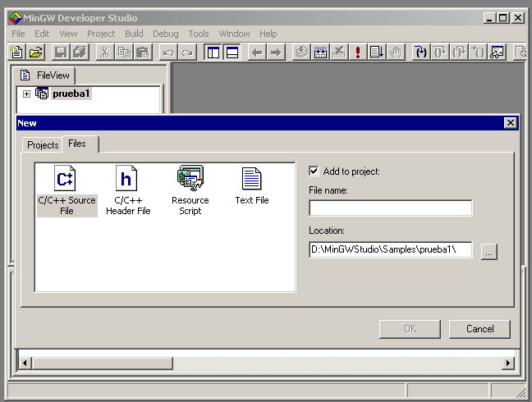Click the horizontal scrollbar left arrow
The height and width of the screenshot is (402, 532).
25,363
